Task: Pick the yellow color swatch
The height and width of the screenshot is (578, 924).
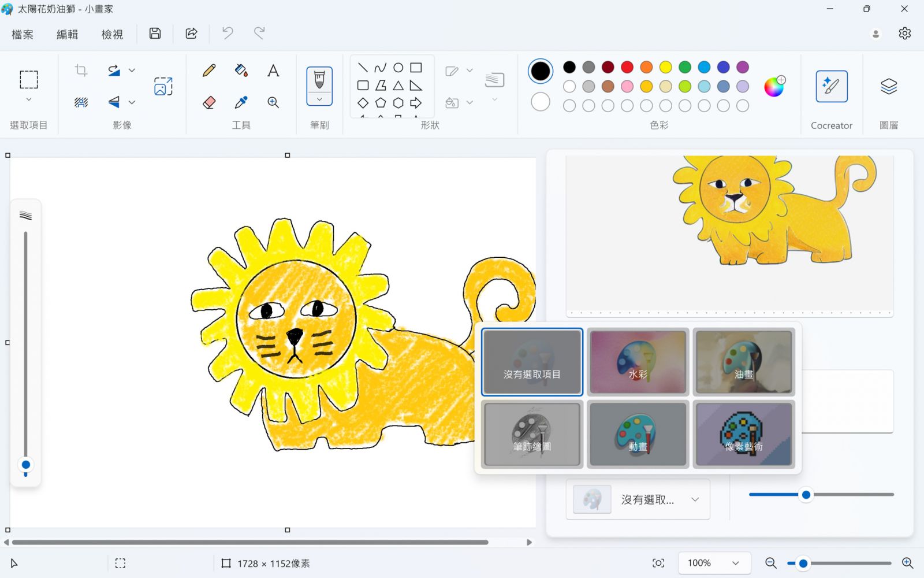Action: [x=666, y=67]
